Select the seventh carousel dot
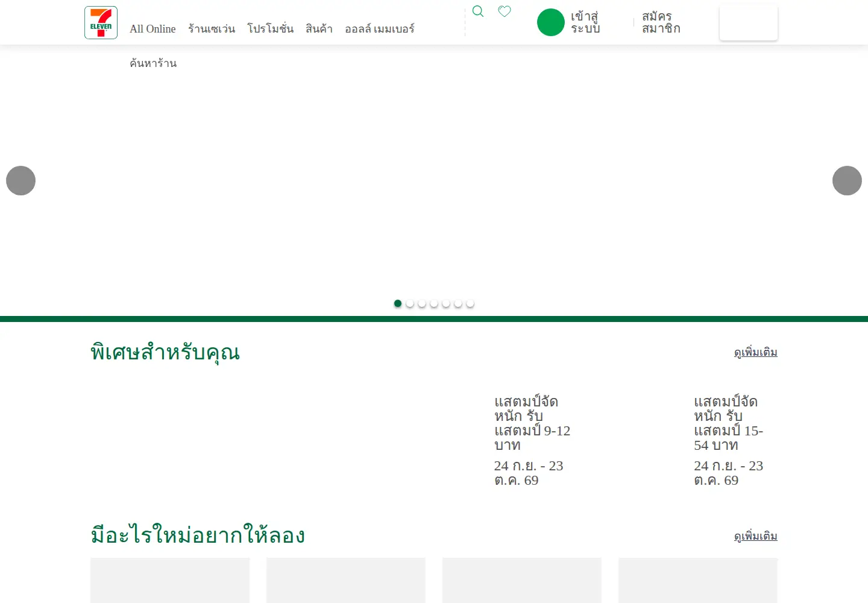Image resolution: width=868 pixels, height=603 pixels. click(x=470, y=303)
